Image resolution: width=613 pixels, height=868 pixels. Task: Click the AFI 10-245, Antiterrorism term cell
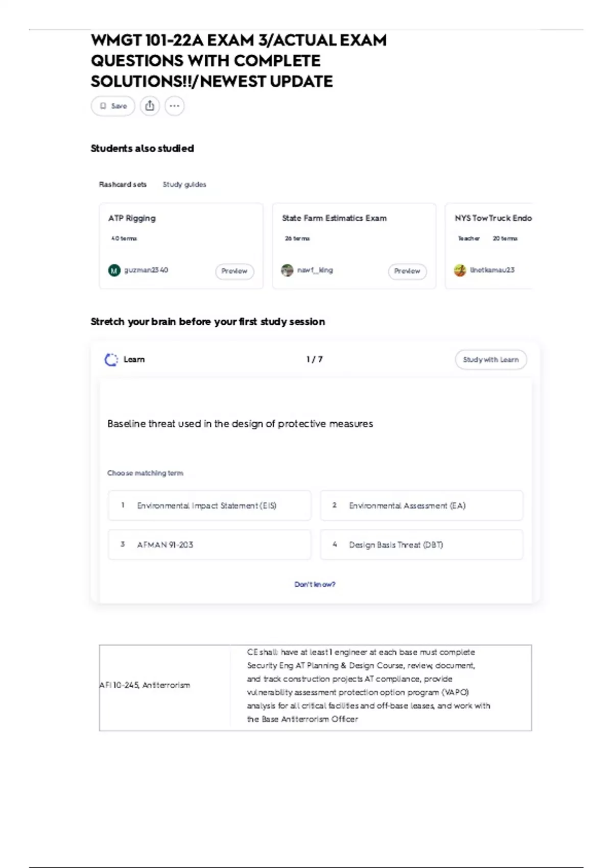(145, 685)
